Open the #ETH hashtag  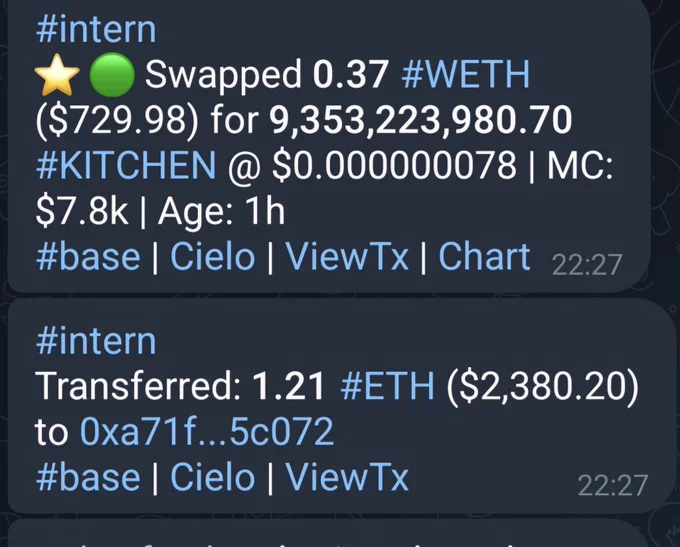point(387,386)
